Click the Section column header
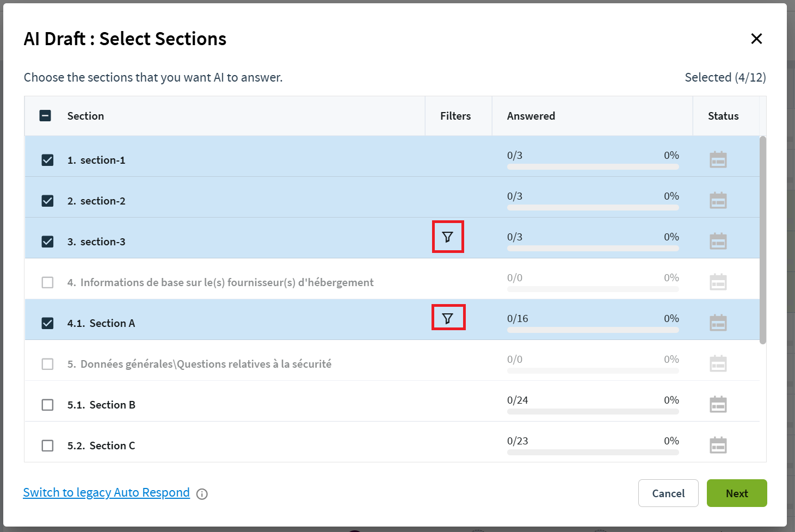Image resolution: width=795 pixels, height=532 pixels. pyautogui.click(x=85, y=116)
